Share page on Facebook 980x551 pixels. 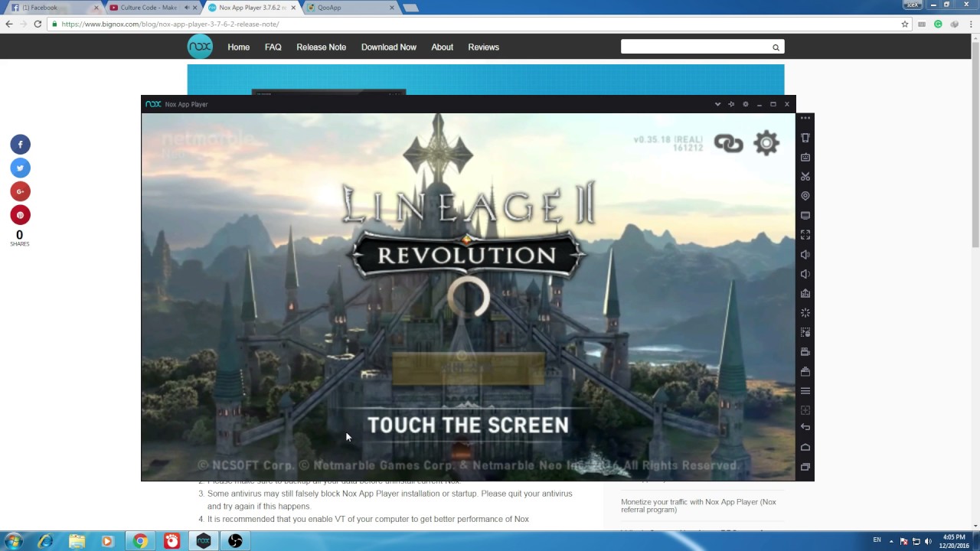(20, 144)
